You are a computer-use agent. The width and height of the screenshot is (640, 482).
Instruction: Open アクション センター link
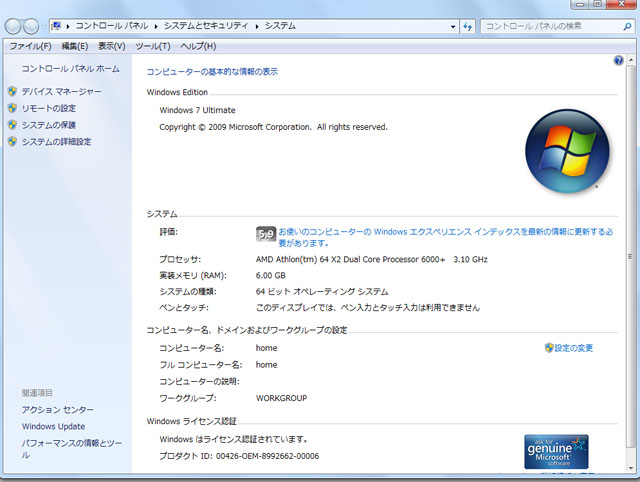58,409
